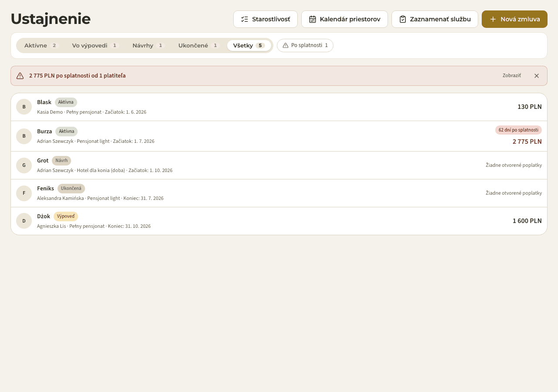Select the Návrhy tab

pos(149,45)
